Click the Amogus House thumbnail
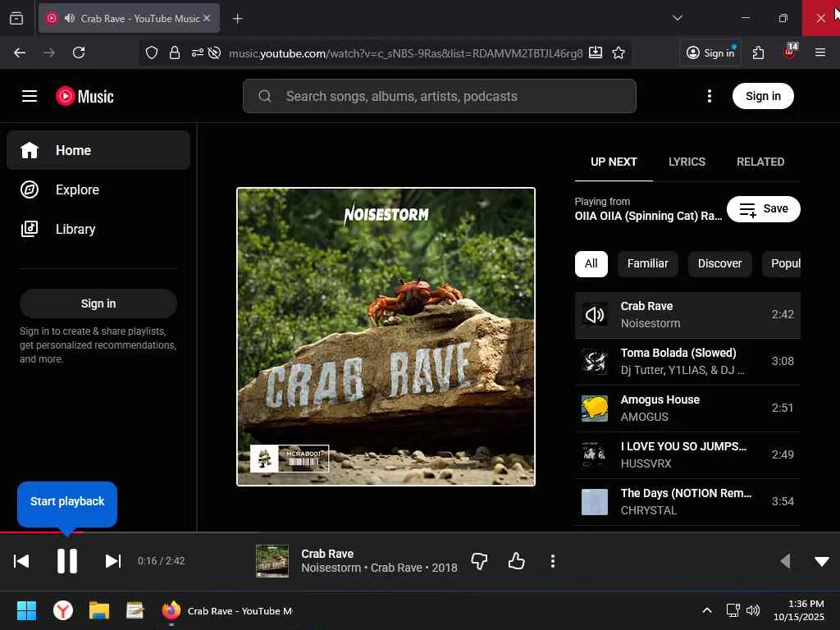This screenshot has height=630, width=840. tap(595, 409)
